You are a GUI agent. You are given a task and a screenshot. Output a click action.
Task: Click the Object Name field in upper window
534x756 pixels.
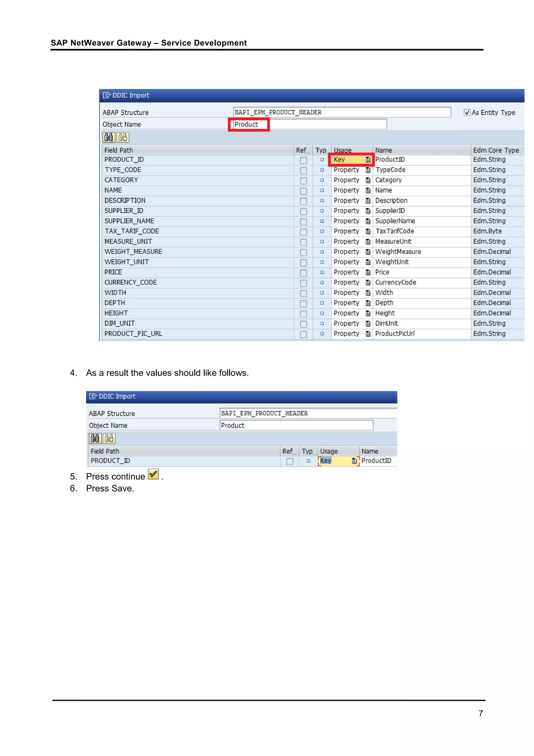pyautogui.click(x=310, y=124)
